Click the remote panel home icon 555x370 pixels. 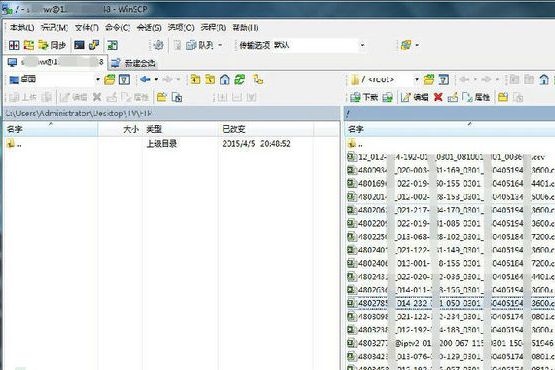(x=544, y=80)
